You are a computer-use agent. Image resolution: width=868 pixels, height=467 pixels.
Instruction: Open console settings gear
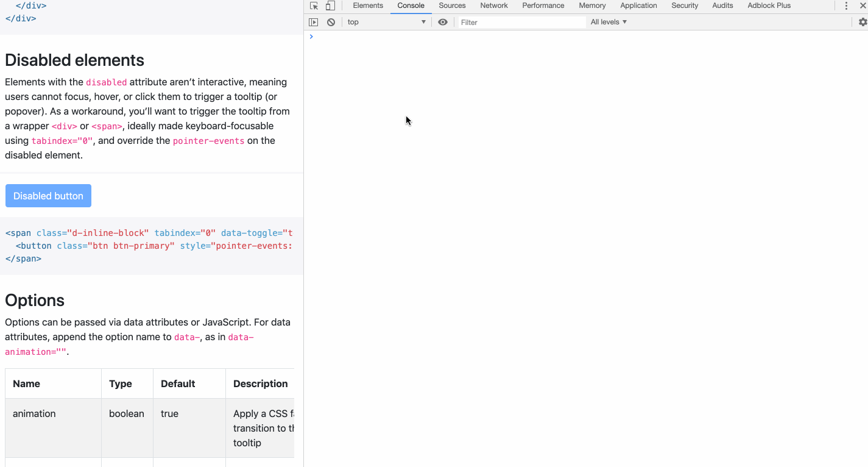pyautogui.click(x=863, y=22)
